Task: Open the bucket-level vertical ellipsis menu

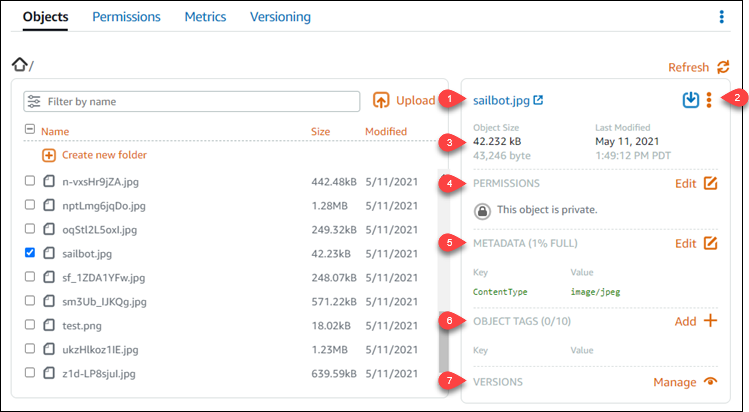Action: tap(723, 17)
